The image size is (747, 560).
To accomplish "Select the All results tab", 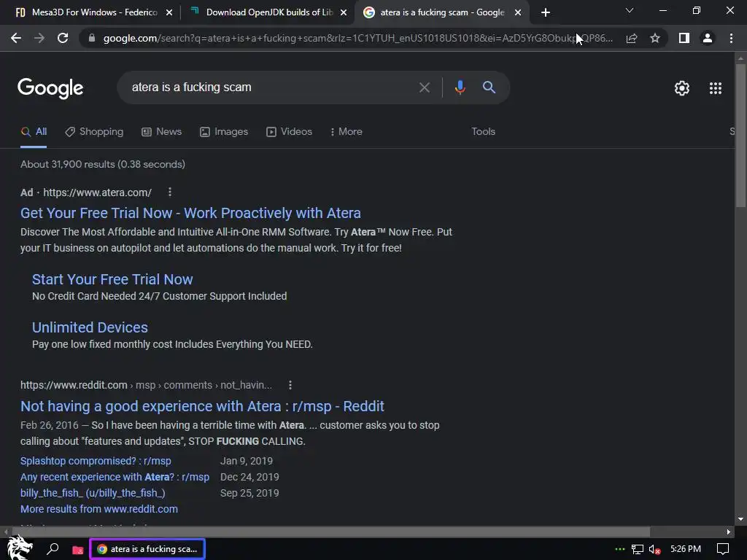I will [34, 132].
